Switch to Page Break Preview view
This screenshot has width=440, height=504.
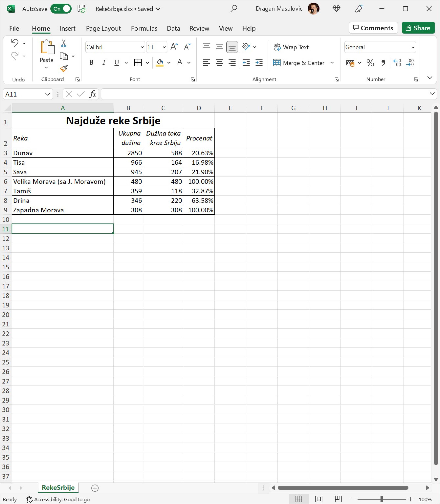[338, 499]
